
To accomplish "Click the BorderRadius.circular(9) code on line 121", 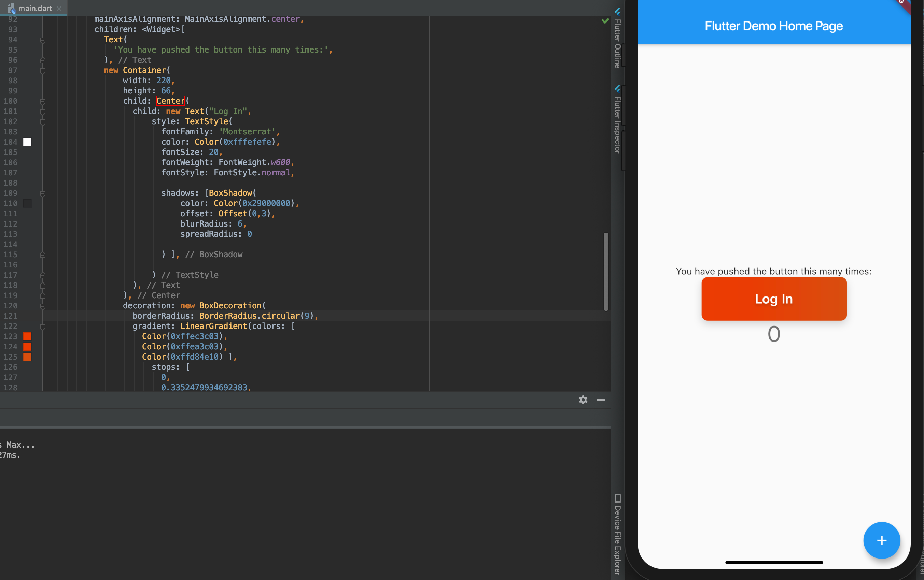I will click(x=256, y=316).
